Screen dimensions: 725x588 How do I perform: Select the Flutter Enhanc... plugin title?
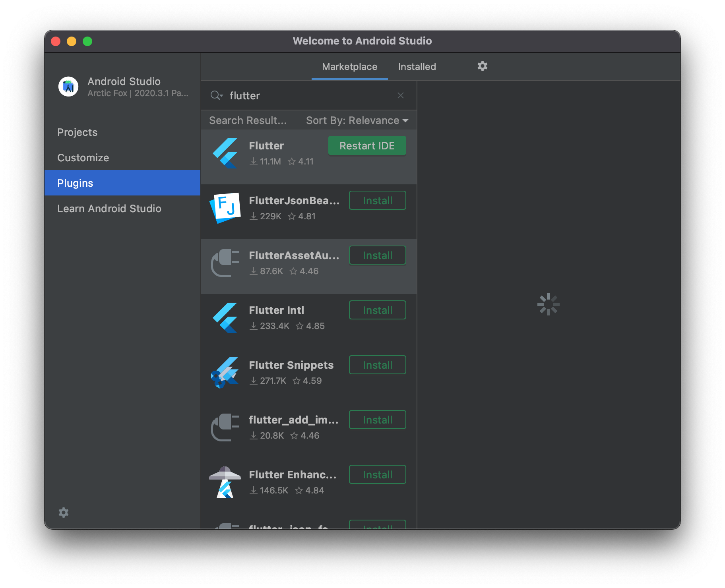(x=293, y=475)
